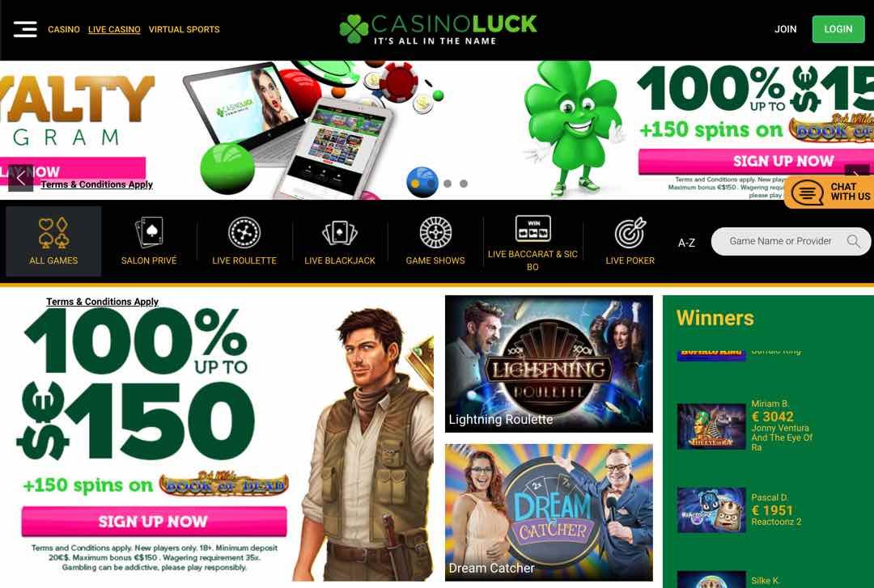
Task: Click the green Login button
Action: [x=838, y=29]
